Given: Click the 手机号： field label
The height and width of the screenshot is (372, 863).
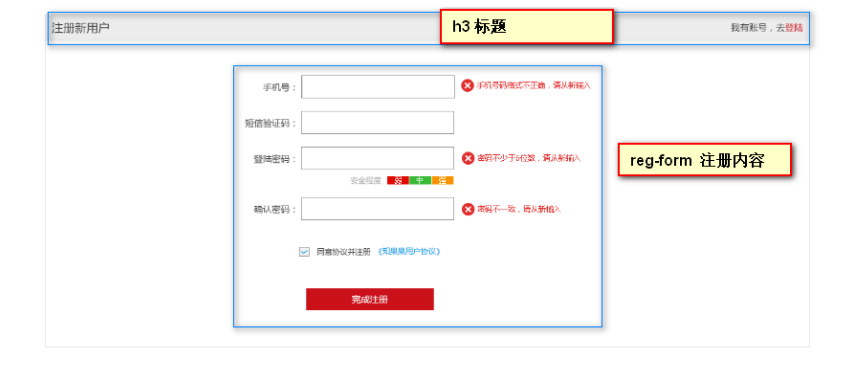Looking at the screenshot, I should (280, 87).
